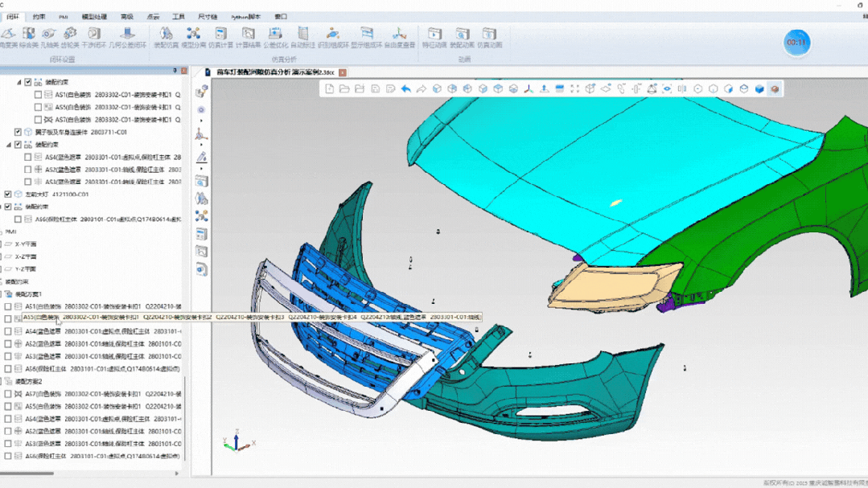The image size is (868, 488).
Task: Click the open folder icon in viewport toolbar
Action: (x=344, y=88)
